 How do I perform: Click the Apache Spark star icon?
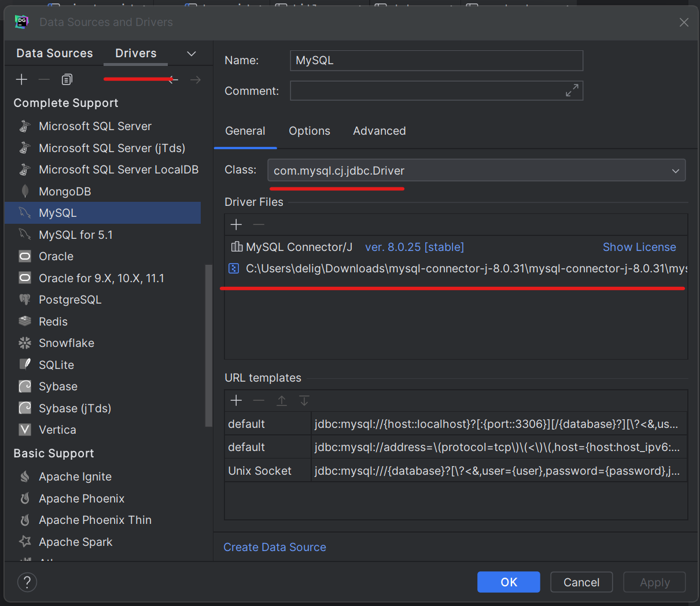[x=25, y=542]
